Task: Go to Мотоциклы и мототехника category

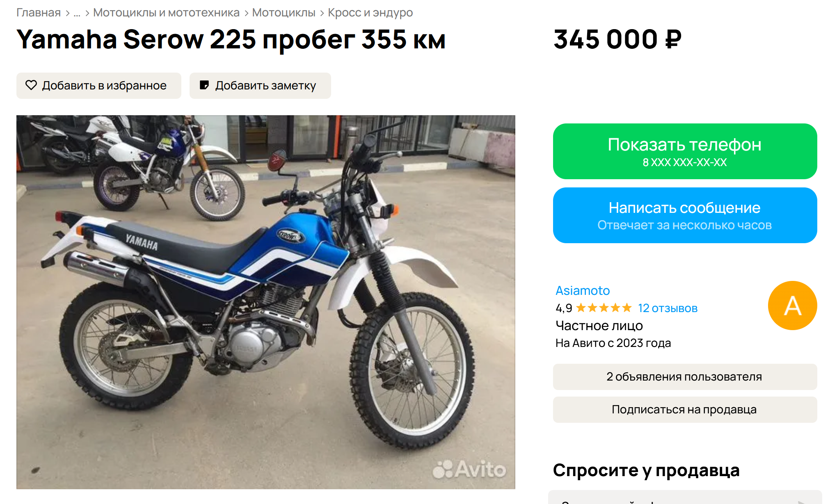Action: (x=166, y=13)
